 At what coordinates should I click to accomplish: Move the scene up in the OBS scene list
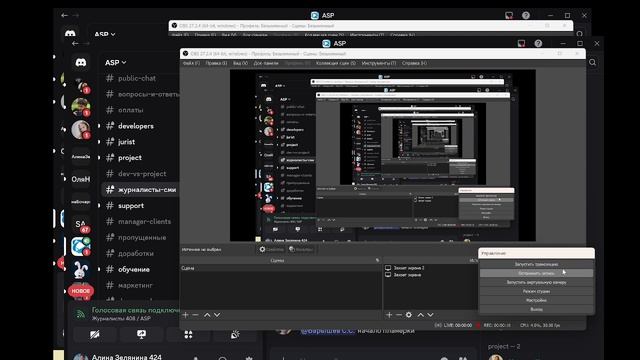[207, 315]
